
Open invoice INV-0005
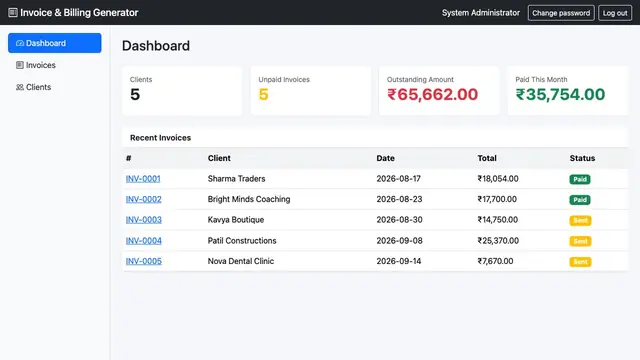pyautogui.click(x=144, y=261)
